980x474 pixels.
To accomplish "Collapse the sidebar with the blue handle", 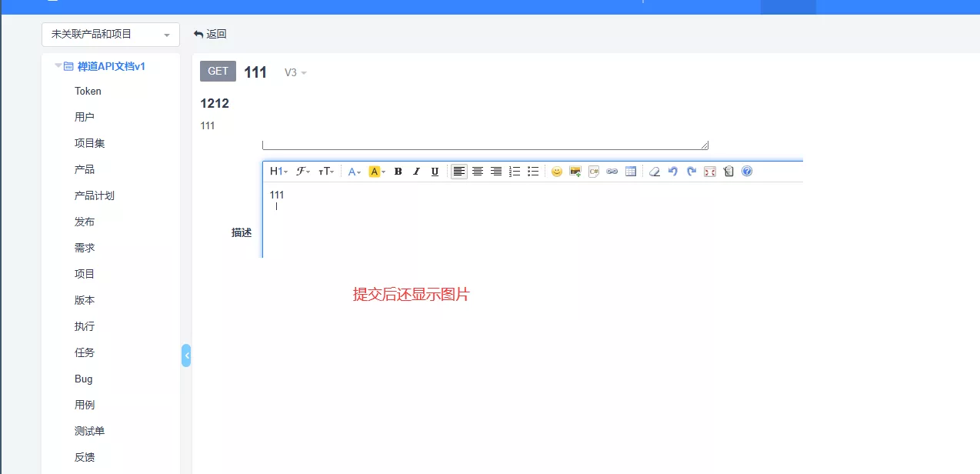I will (186, 355).
